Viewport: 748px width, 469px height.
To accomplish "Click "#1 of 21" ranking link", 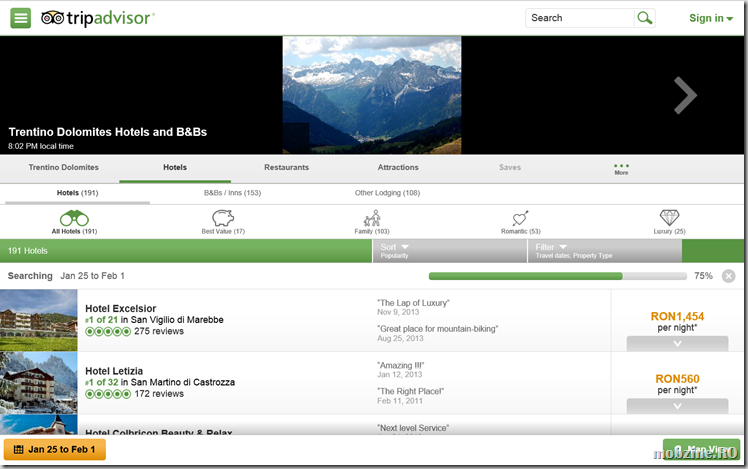I will pos(102,320).
